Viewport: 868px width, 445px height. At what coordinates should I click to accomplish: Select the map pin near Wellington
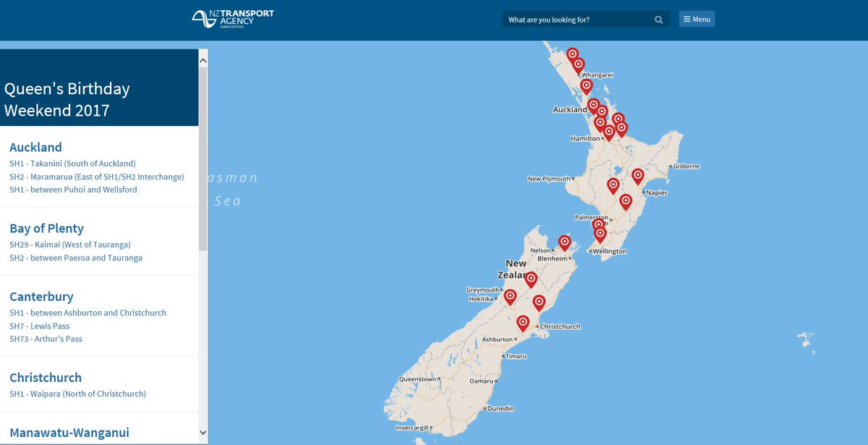(600, 233)
